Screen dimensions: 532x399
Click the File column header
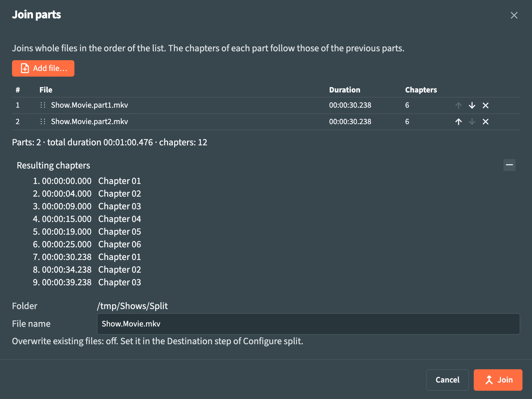tap(46, 90)
